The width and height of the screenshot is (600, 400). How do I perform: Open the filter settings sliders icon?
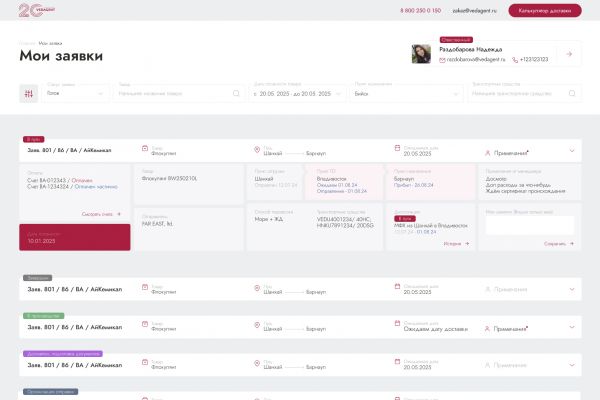29,93
